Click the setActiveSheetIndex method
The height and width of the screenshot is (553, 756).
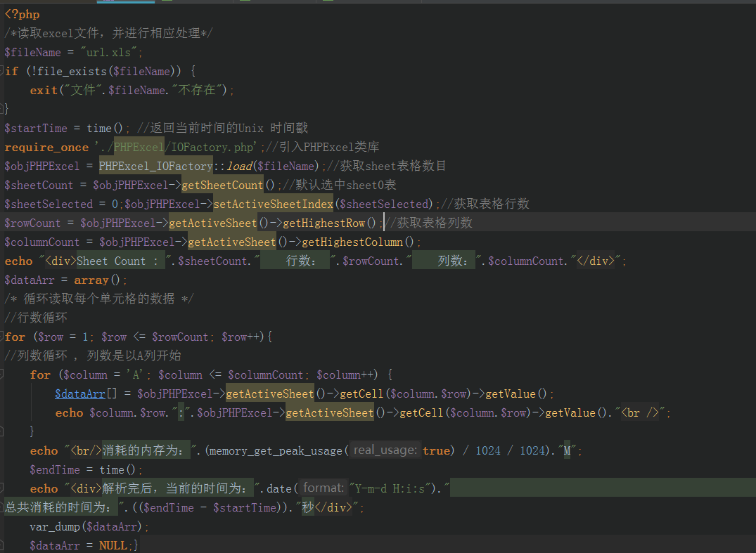coord(274,204)
